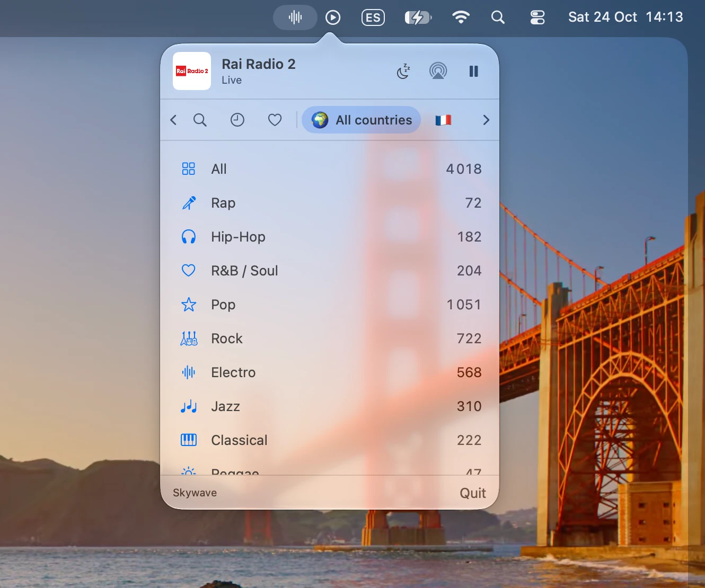Screen dimensions: 705x588
Task: Click the Rai Radio 2 station title
Action: [x=259, y=64]
